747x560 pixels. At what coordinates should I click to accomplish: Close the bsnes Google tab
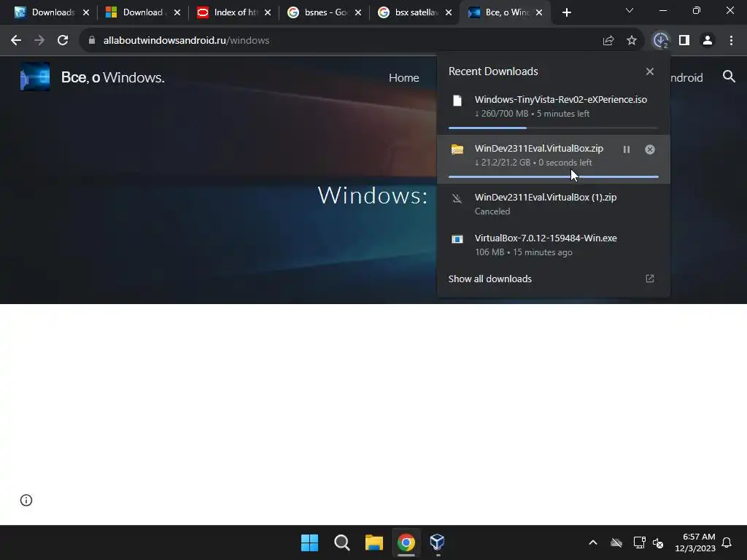point(358,12)
